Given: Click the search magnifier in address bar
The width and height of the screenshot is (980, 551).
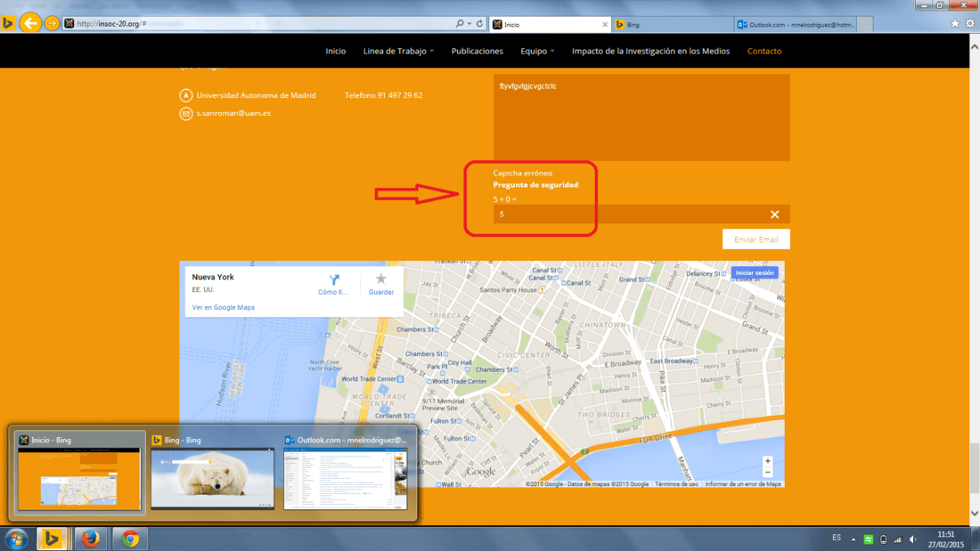Looking at the screenshot, I should tap(460, 24).
